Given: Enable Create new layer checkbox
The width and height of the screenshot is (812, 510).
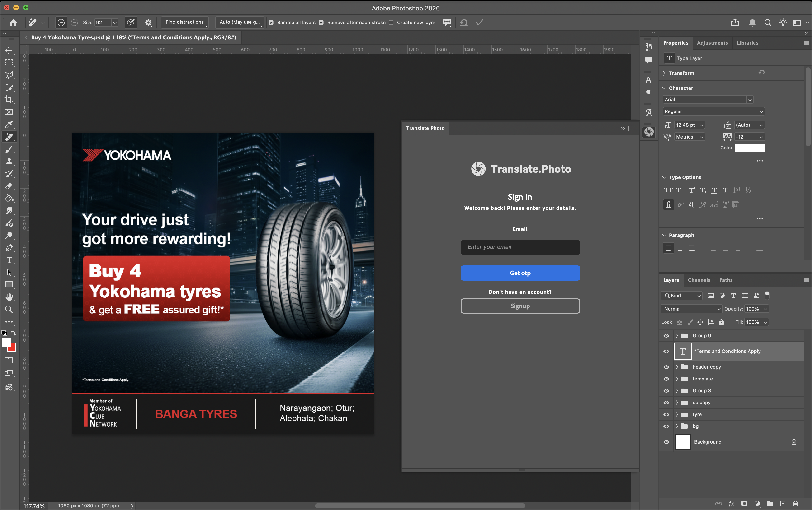Looking at the screenshot, I should 391,23.
